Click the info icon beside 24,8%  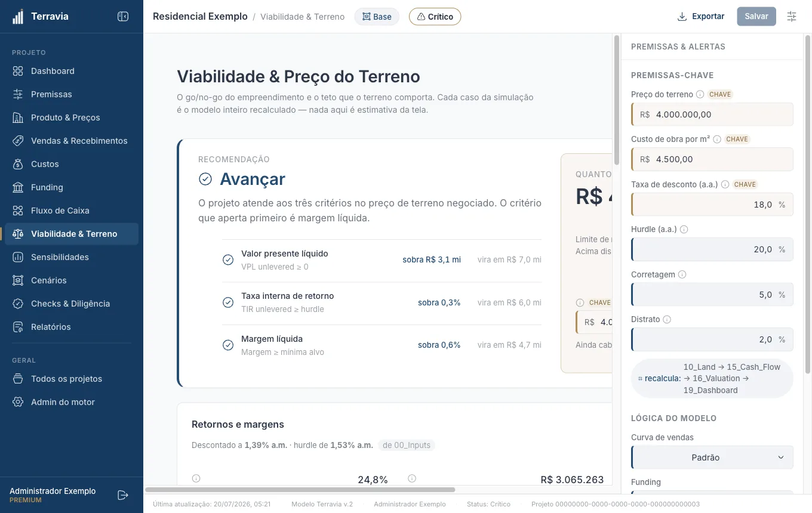(196, 478)
